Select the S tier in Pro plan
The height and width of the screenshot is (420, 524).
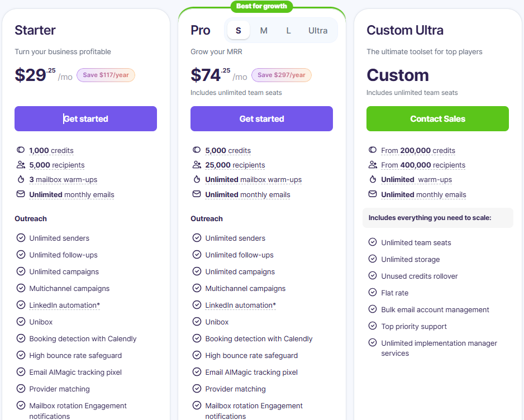(239, 31)
